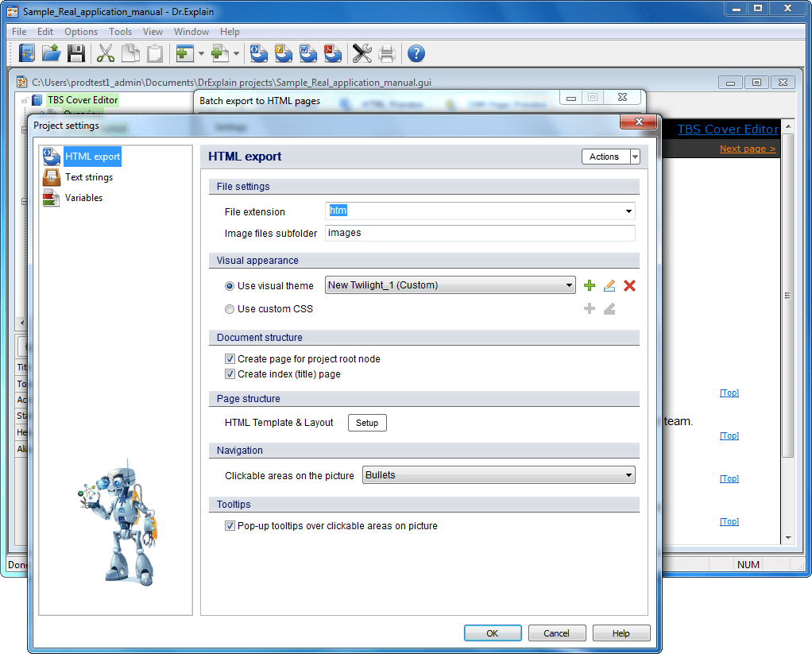The height and width of the screenshot is (654, 812).
Task: Open the Clickable areas Bullets dropdown
Action: (x=628, y=475)
